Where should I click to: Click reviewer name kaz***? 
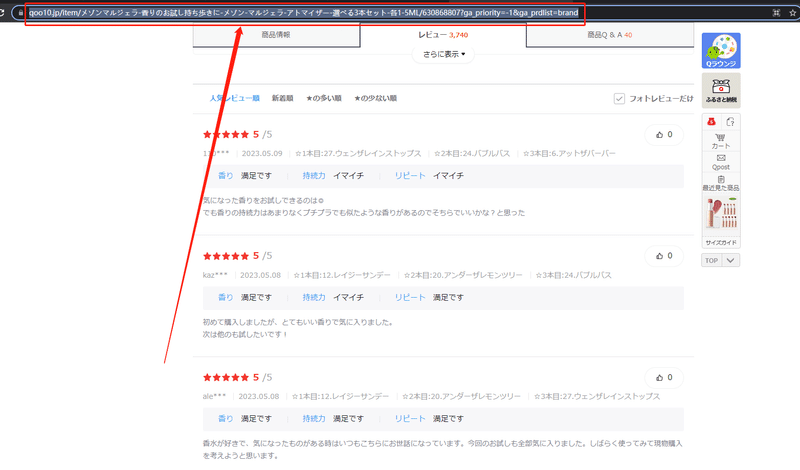pyautogui.click(x=215, y=275)
